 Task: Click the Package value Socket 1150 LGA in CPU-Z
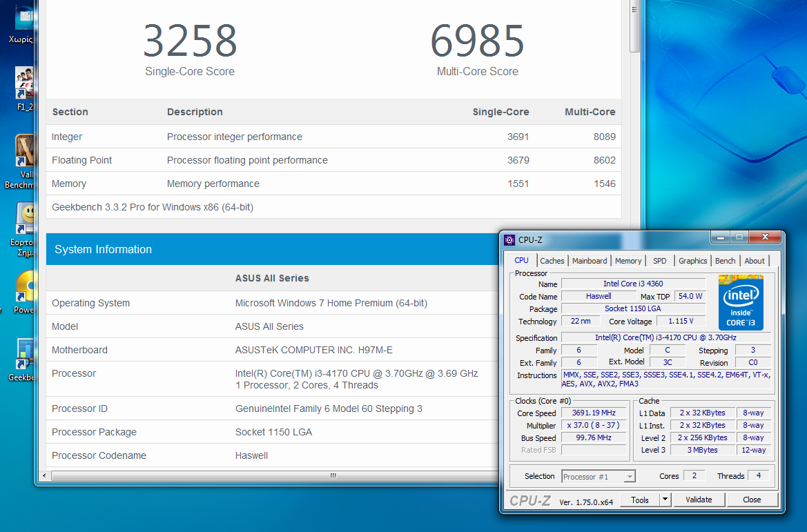point(633,308)
